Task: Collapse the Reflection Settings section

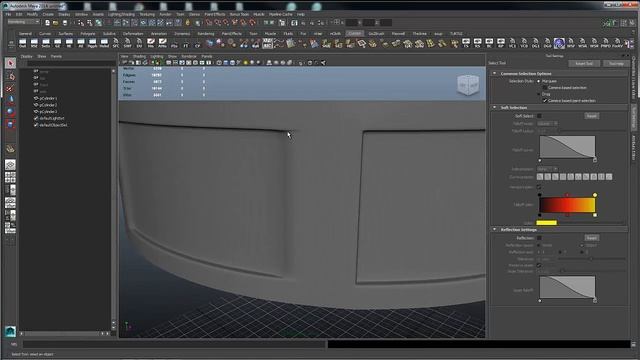Action: pyautogui.click(x=495, y=229)
